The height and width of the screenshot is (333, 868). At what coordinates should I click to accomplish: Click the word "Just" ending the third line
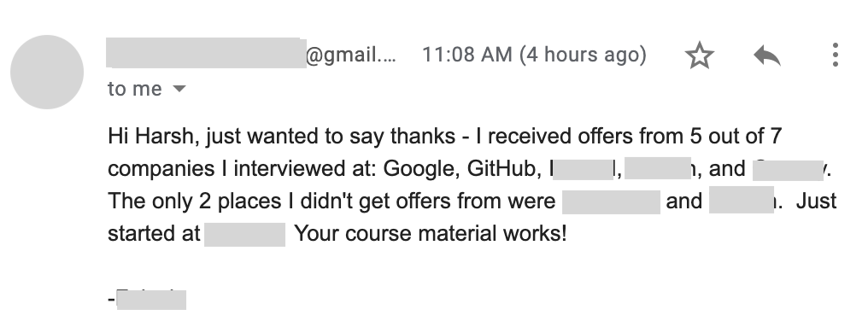(817, 202)
